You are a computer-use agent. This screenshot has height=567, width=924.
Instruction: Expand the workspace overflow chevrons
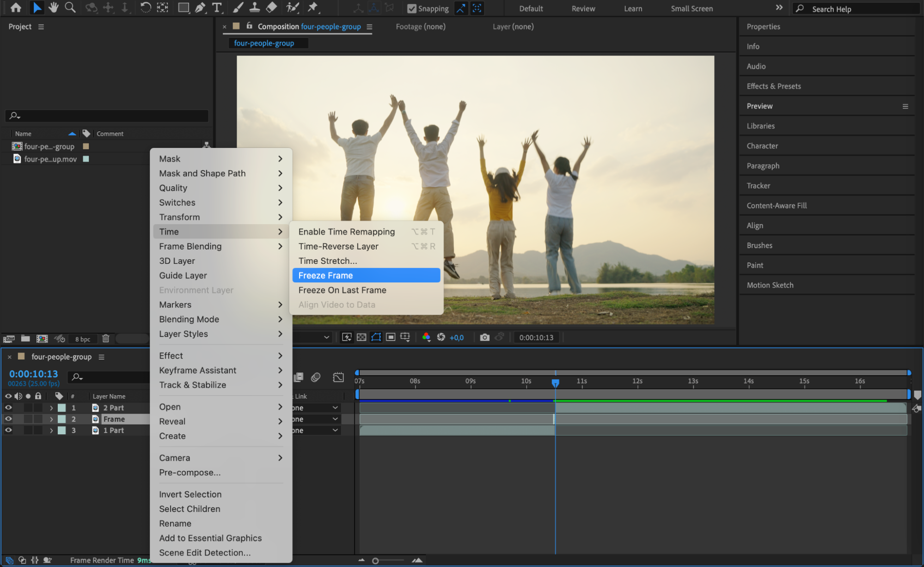coord(779,8)
